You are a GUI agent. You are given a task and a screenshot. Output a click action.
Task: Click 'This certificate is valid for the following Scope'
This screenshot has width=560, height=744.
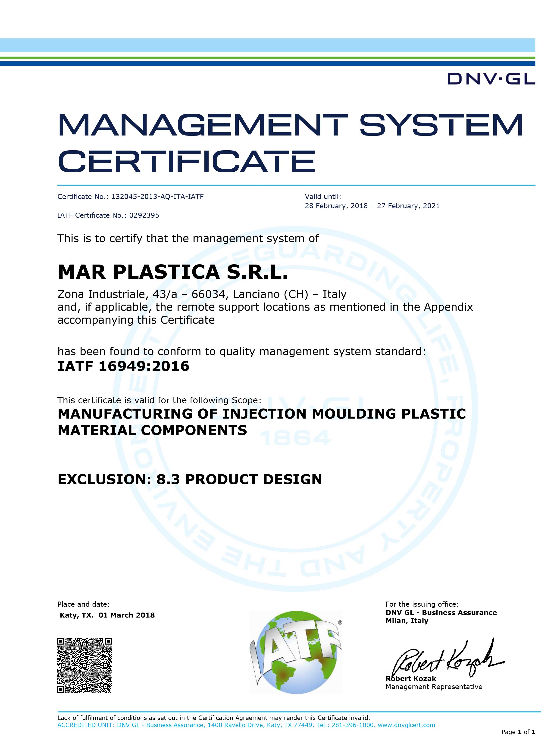point(159,400)
